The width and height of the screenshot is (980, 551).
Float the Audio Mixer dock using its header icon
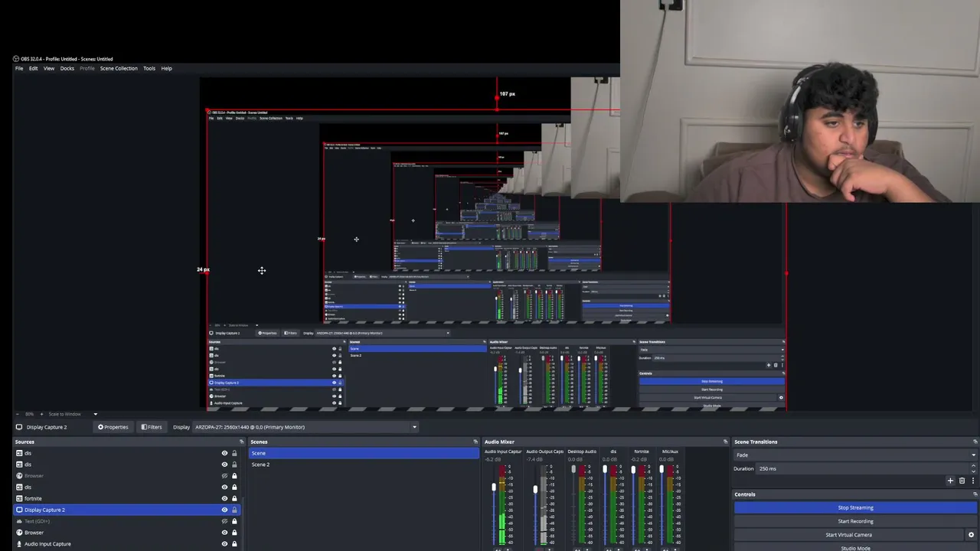click(x=726, y=442)
